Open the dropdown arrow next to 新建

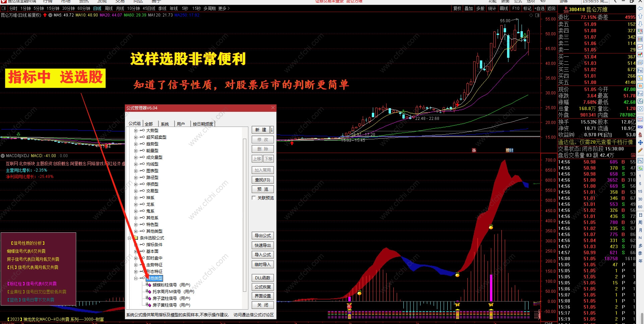click(x=272, y=130)
